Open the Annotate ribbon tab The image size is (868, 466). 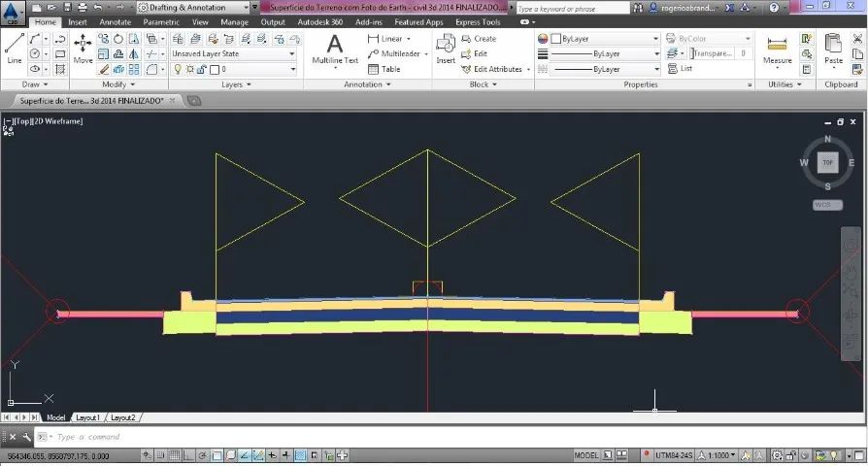coord(116,22)
